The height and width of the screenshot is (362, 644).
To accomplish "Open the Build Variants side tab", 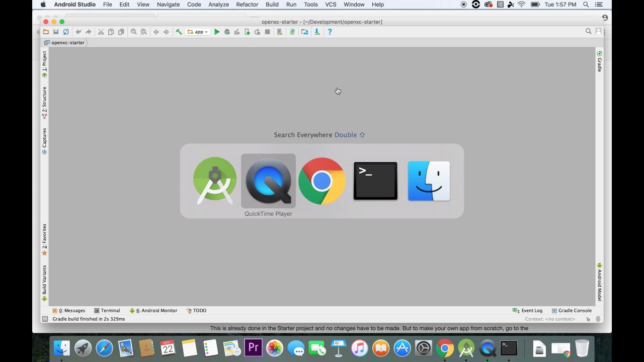I will [x=44, y=283].
